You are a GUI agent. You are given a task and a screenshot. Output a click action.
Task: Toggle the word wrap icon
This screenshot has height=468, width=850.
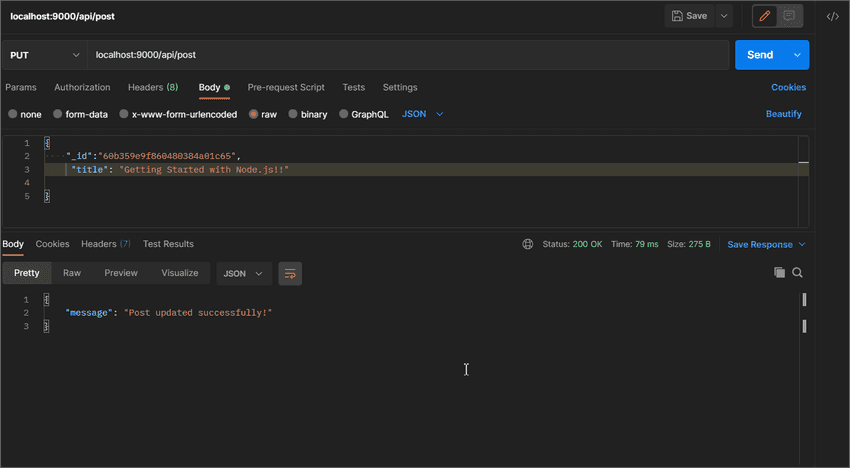click(290, 273)
